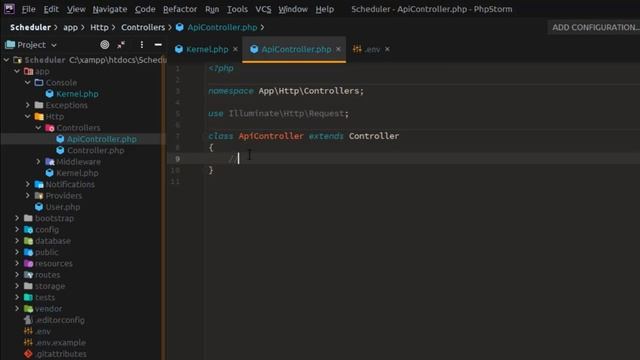
Task: Open the VCS menu
Action: (263, 9)
